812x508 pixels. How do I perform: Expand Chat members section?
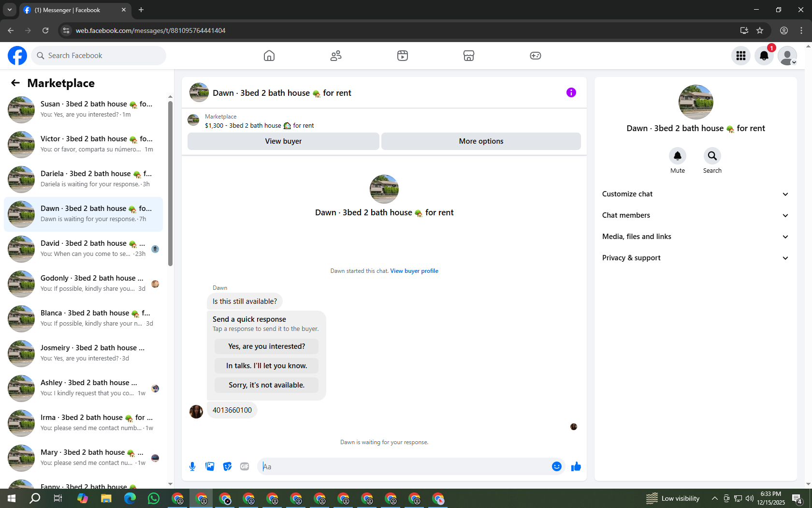[696, 215]
